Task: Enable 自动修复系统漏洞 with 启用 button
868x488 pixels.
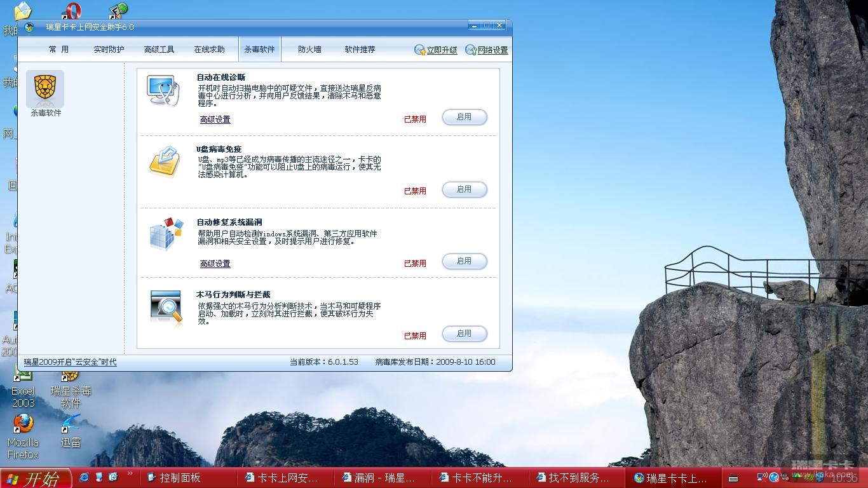Action: 465,261
